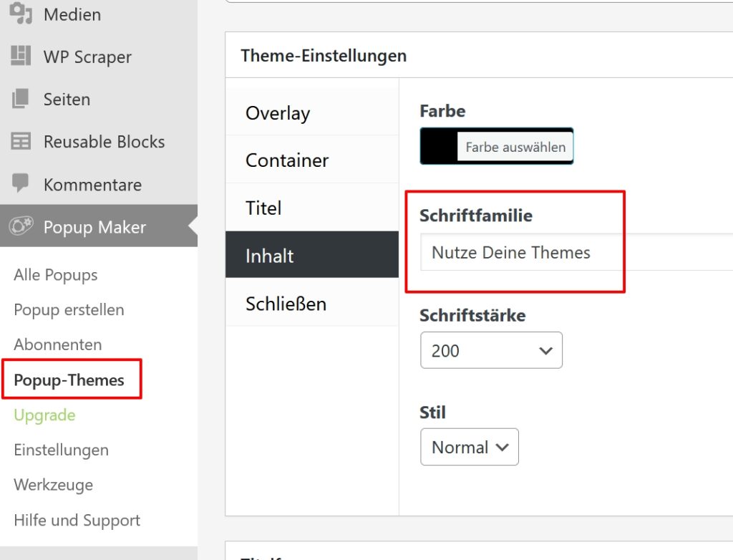The width and height of the screenshot is (733, 560).
Task: Switch to the Overlay tab
Action: point(278,113)
